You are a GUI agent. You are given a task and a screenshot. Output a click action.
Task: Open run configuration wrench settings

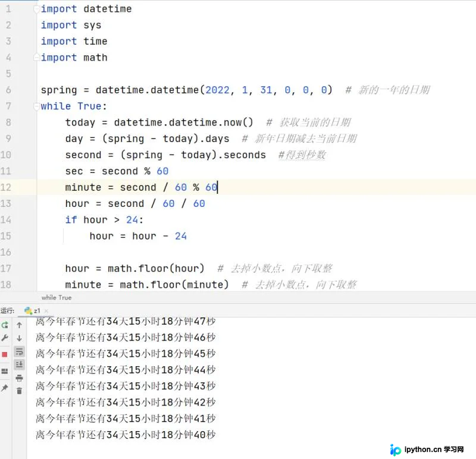[5, 338]
